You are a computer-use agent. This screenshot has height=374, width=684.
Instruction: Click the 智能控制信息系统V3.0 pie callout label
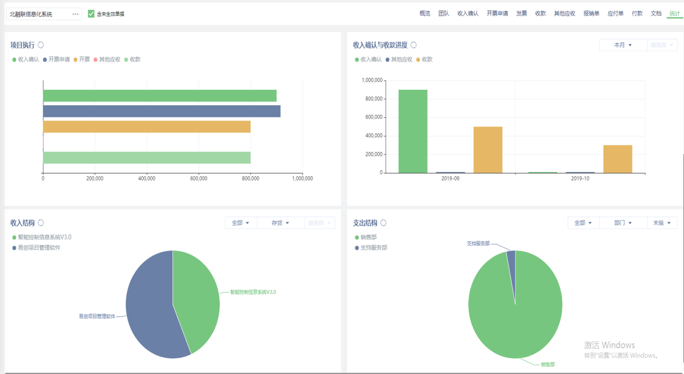pos(253,292)
